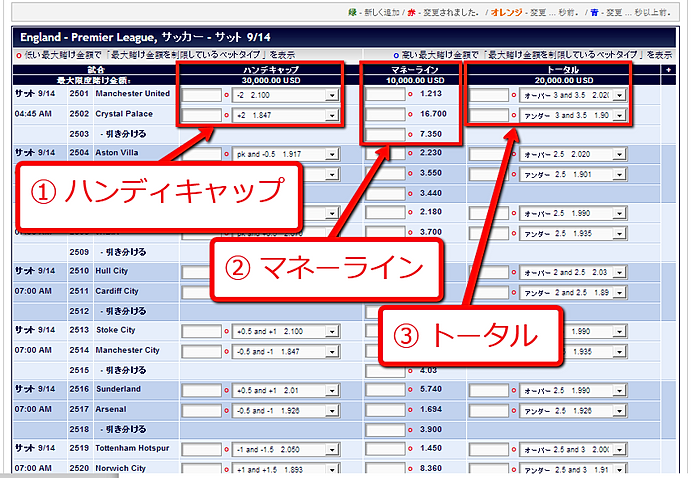
Task: Open the アンダー 2.5 1.935 dropdown beside 3.700
Action: click(573, 233)
